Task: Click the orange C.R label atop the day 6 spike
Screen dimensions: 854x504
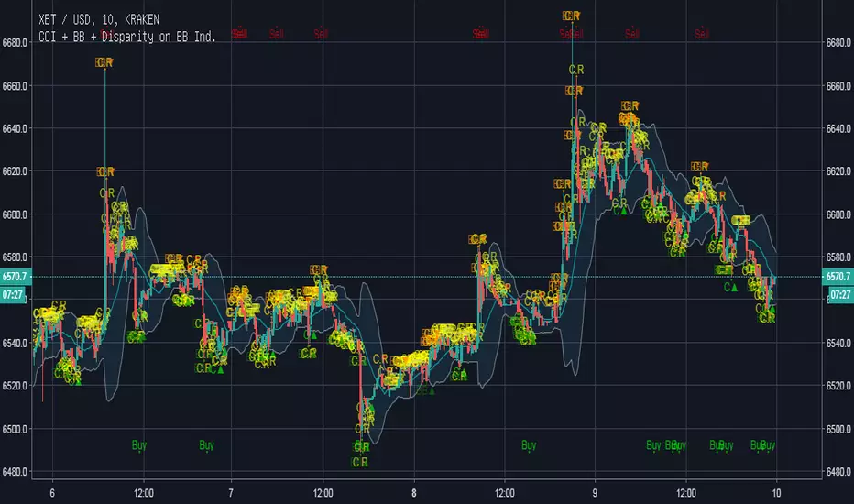Action: [x=104, y=62]
